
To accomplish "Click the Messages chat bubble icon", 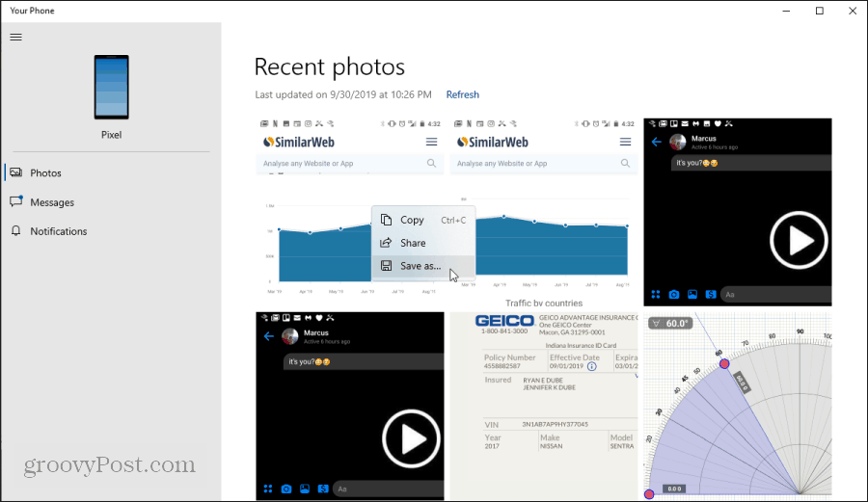I will pos(16,201).
